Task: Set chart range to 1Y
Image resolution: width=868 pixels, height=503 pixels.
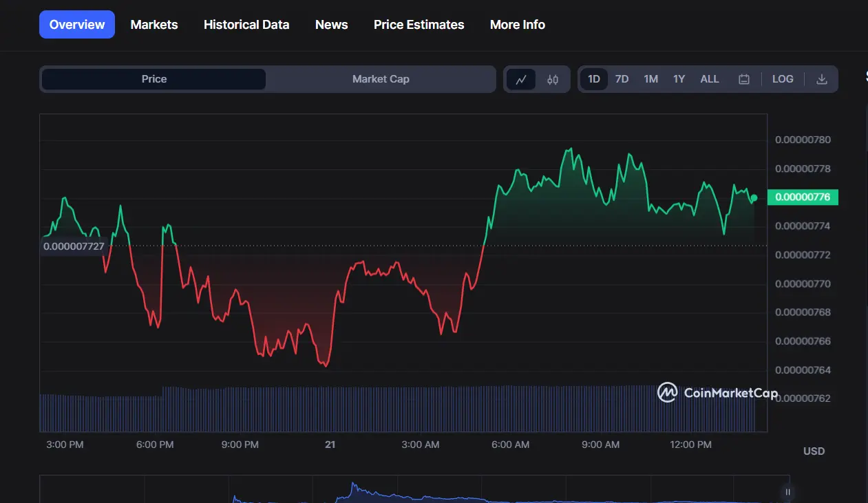Action: coord(679,79)
